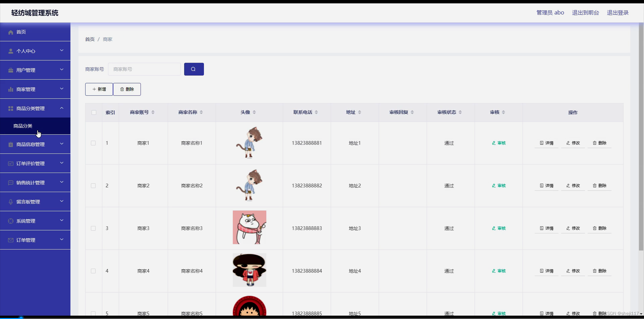
Task: Sort table by 联系电话 column arrows
Action: click(316, 112)
